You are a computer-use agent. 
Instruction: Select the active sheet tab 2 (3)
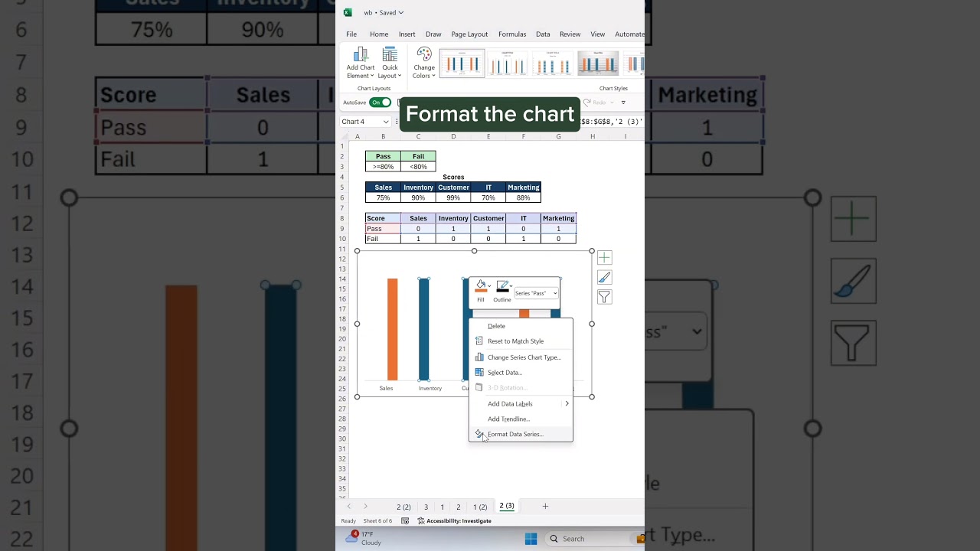pos(507,506)
